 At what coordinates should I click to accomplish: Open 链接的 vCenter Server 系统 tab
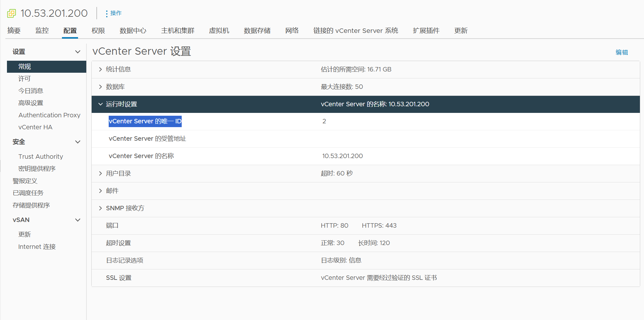[356, 31]
